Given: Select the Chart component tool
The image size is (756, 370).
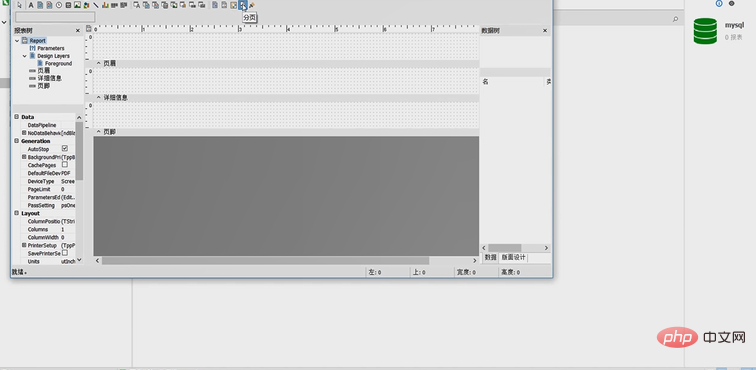Looking at the screenshot, I should [x=105, y=5].
